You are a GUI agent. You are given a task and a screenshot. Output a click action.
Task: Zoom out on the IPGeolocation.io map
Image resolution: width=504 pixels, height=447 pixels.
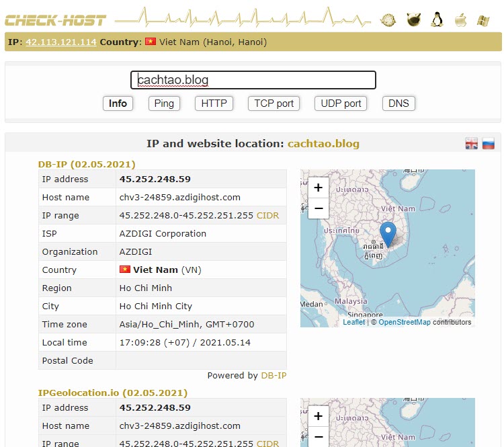pos(319,437)
